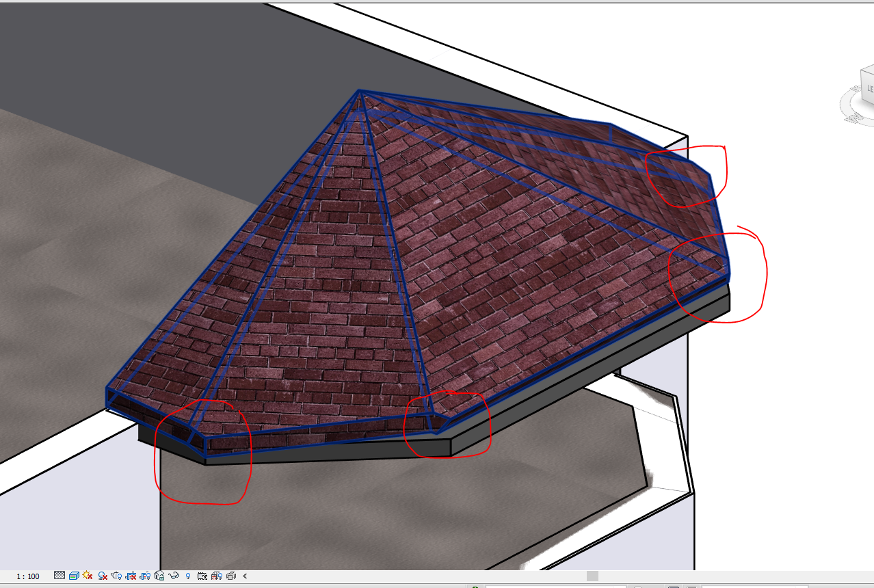Toggle the Shadows icon
Viewport: 874px width, 588px height.
(x=103, y=576)
